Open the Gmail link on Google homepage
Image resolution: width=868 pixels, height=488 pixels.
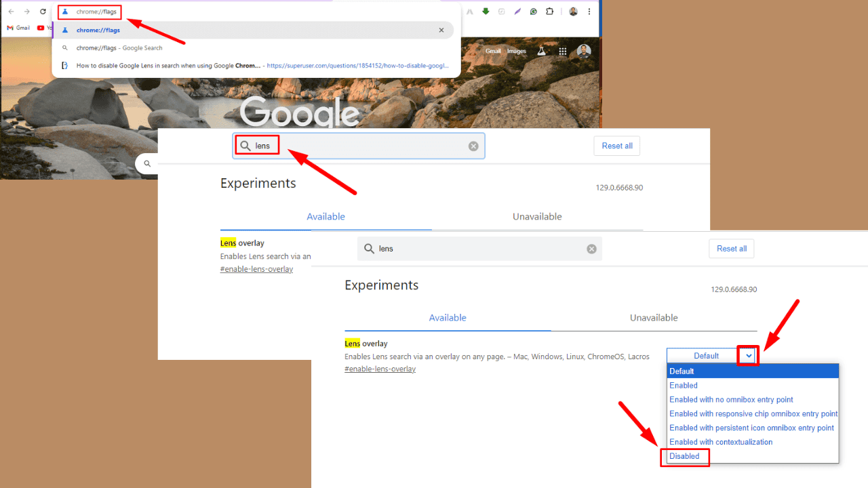click(493, 51)
